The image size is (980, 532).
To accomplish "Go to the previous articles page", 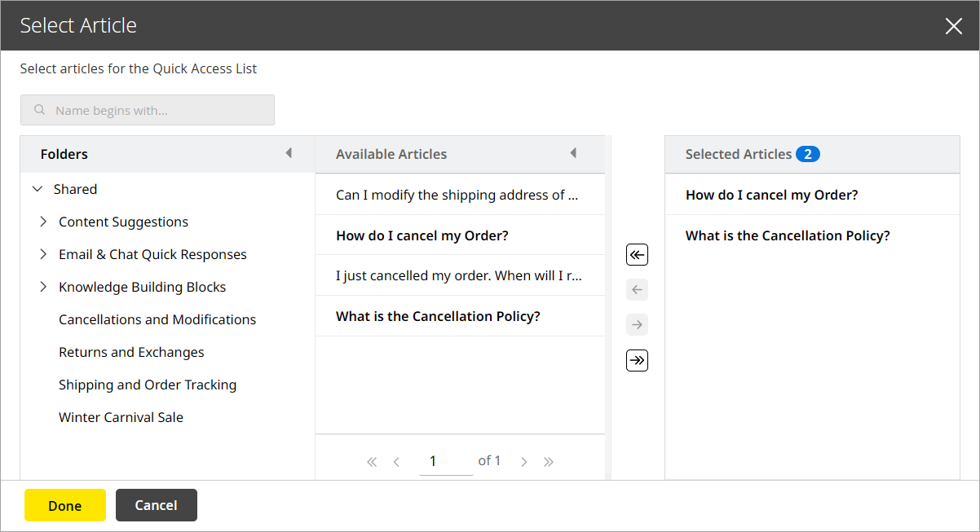I will tap(396, 460).
